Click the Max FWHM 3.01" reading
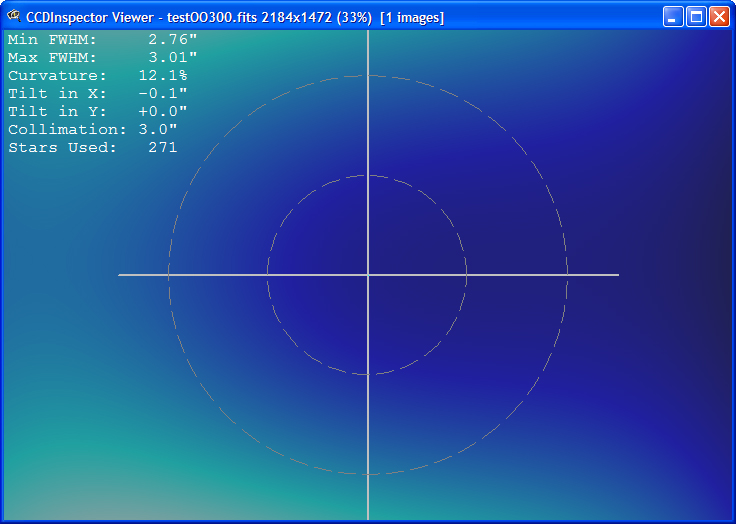 click(x=102, y=57)
